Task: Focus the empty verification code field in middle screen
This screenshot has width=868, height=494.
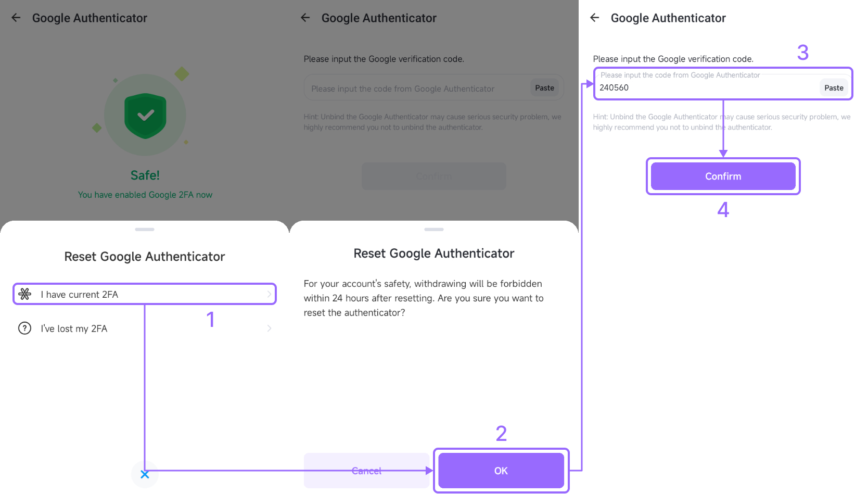Action: (x=434, y=87)
